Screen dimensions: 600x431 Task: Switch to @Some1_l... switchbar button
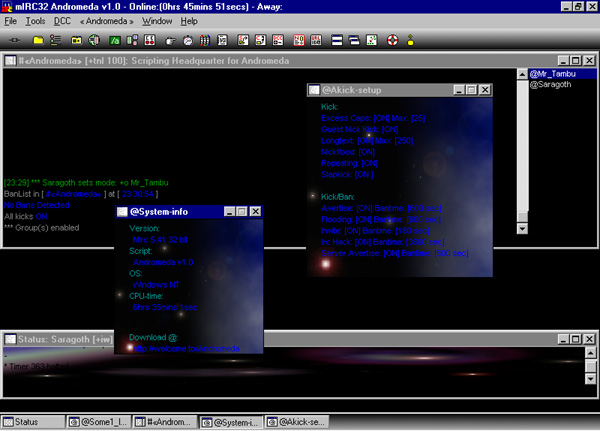99,422
